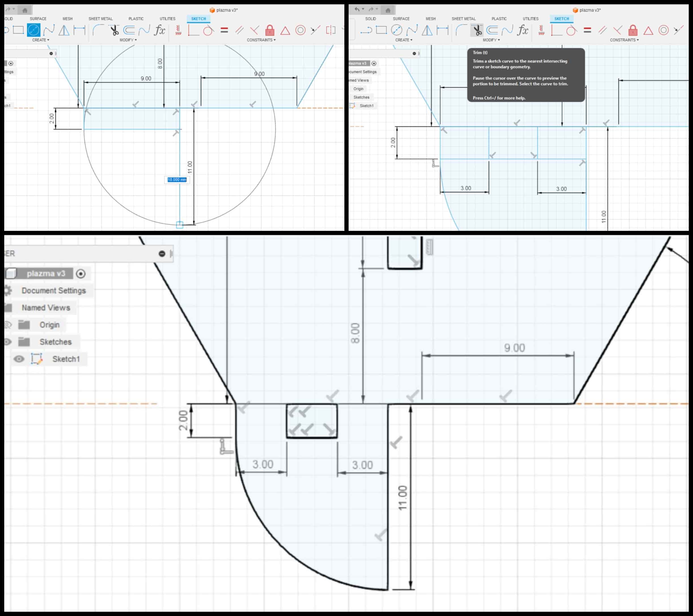Open MODIFY dropdown below highlighted Trim tool

(x=491, y=40)
